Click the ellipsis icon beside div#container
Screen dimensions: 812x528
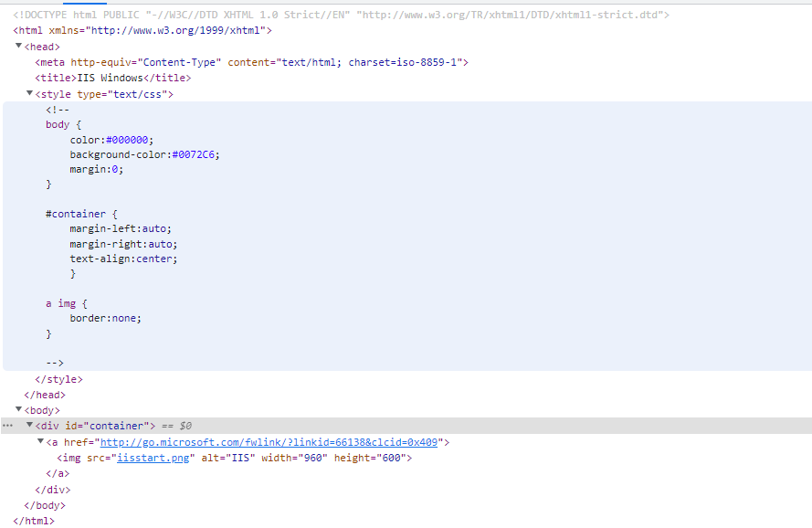pos(7,426)
